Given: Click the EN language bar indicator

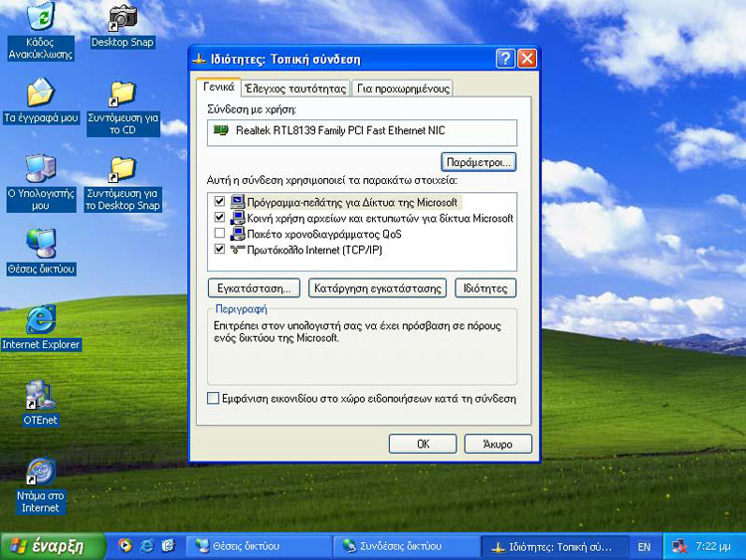Looking at the screenshot, I should (645, 547).
